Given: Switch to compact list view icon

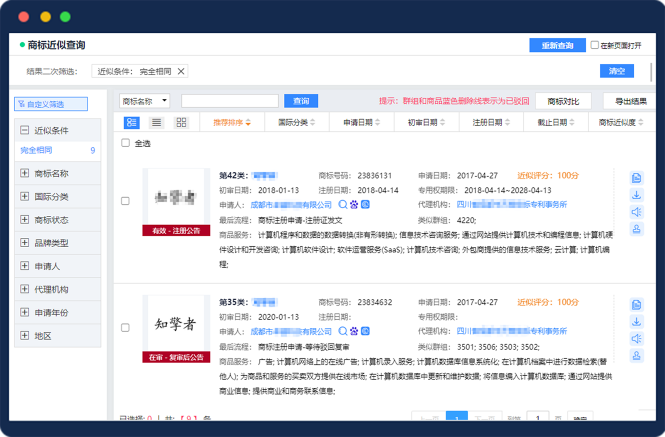Looking at the screenshot, I should [x=156, y=123].
